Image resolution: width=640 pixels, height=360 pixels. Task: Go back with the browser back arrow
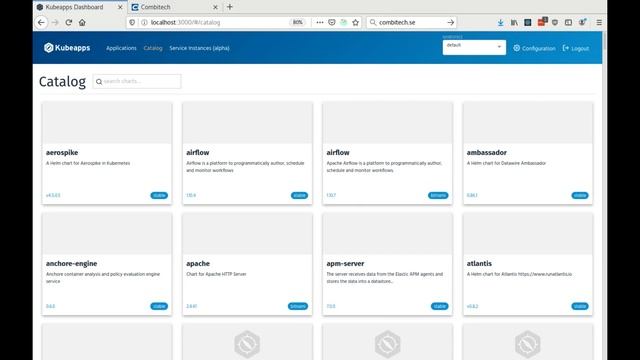tap(41, 22)
